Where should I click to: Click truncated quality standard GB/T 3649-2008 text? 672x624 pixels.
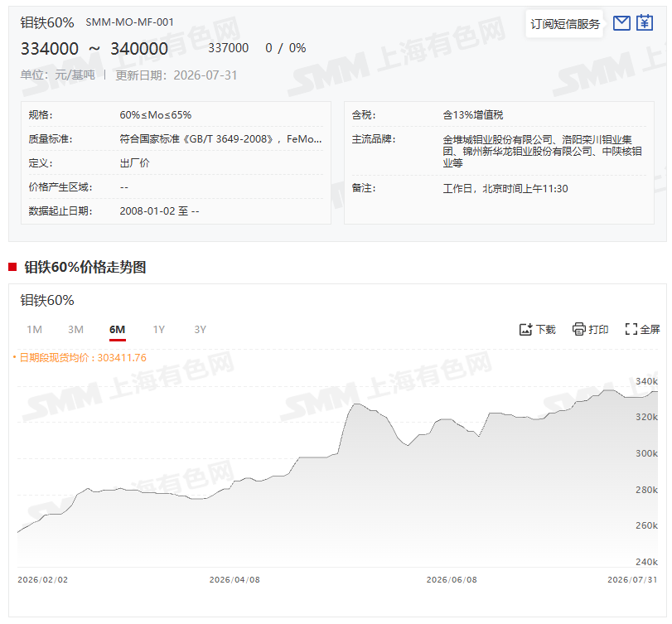coord(220,139)
